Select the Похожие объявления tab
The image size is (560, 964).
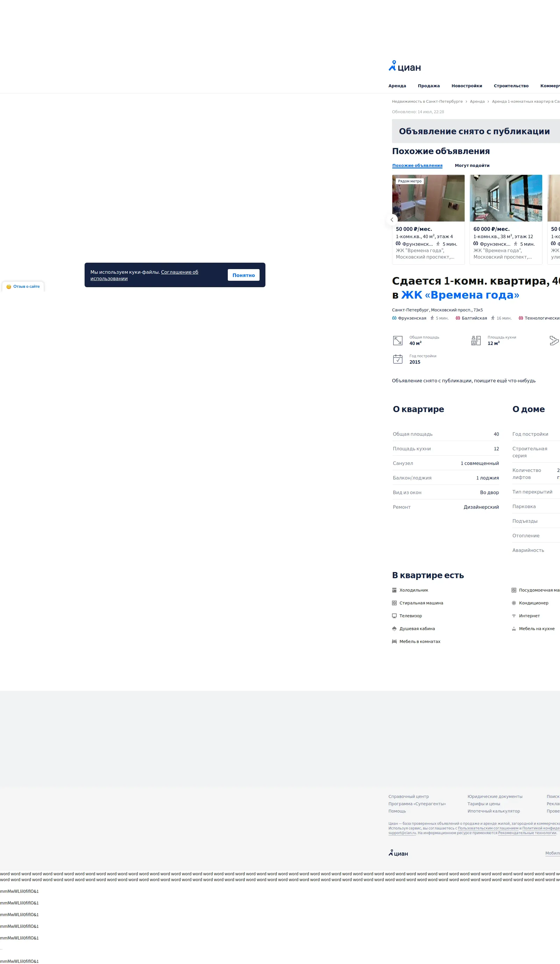pyautogui.click(x=417, y=166)
